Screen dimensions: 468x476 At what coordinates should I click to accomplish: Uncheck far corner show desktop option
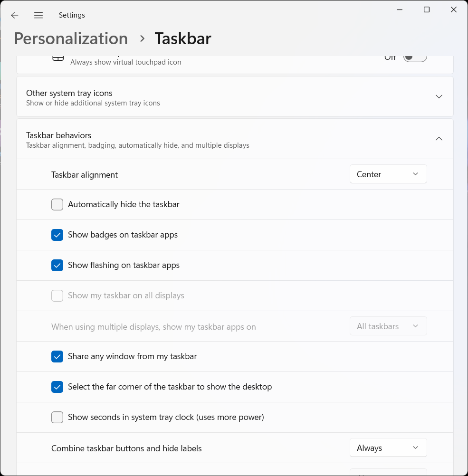point(57,387)
